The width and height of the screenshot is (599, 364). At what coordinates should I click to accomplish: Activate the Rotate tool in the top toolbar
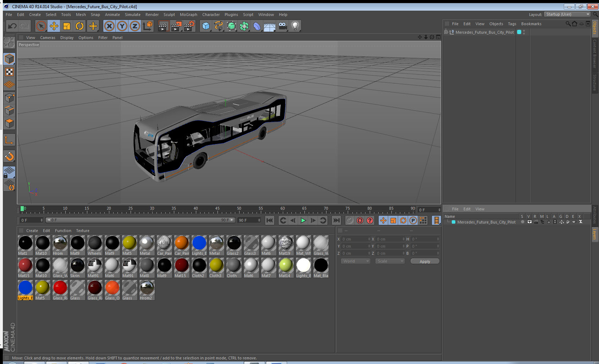(79, 26)
